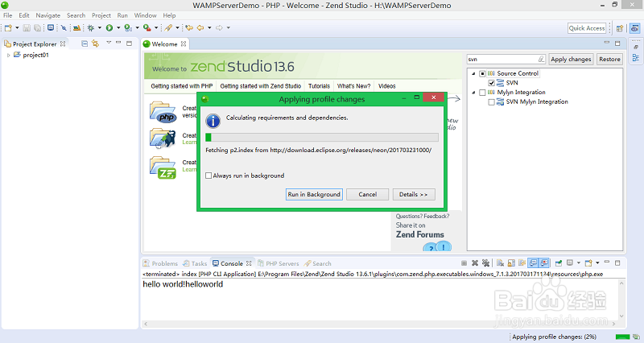Check the Mylyn Integration checkbox
Screen dimensions: 644x343
coord(482,93)
